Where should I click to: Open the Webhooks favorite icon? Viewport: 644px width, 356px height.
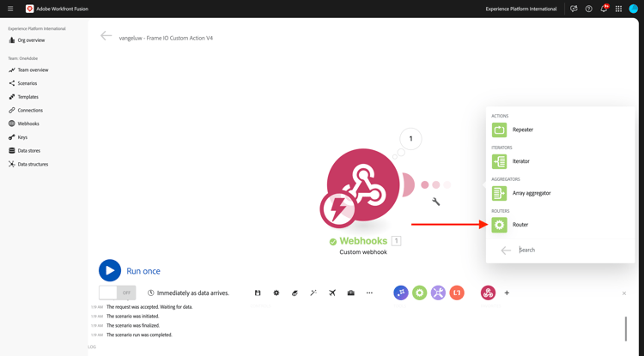pyautogui.click(x=488, y=293)
